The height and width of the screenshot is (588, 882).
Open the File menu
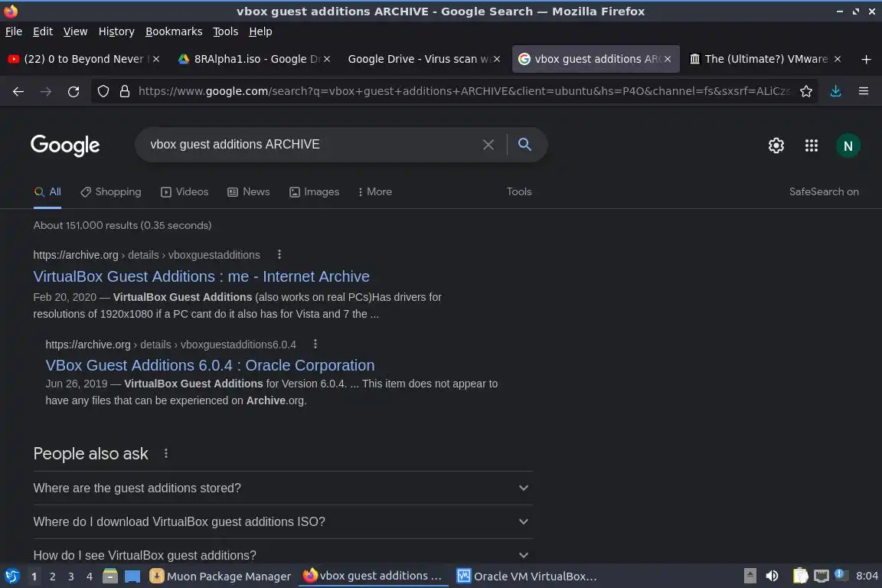pyautogui.click(x=14, y=31)
